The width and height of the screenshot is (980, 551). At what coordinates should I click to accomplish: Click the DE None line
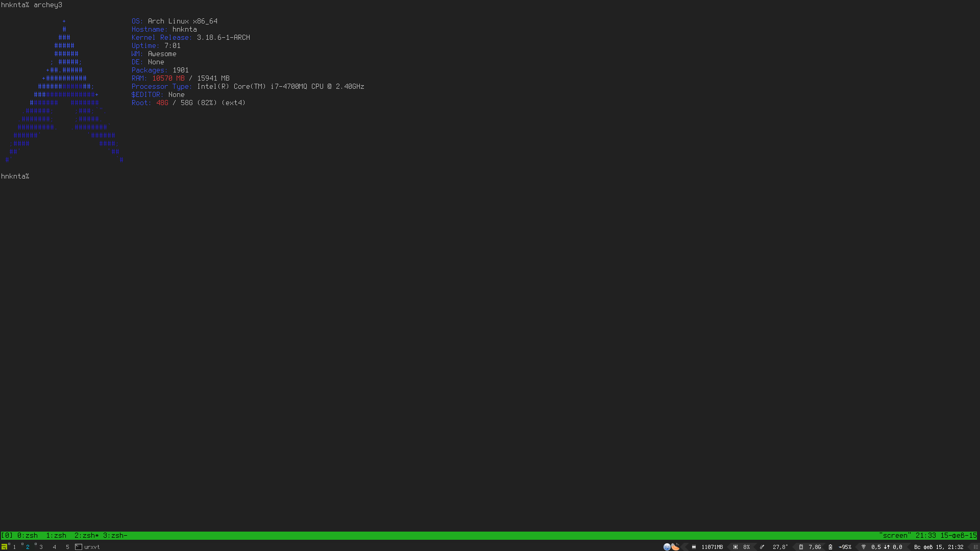click(148, 62)
